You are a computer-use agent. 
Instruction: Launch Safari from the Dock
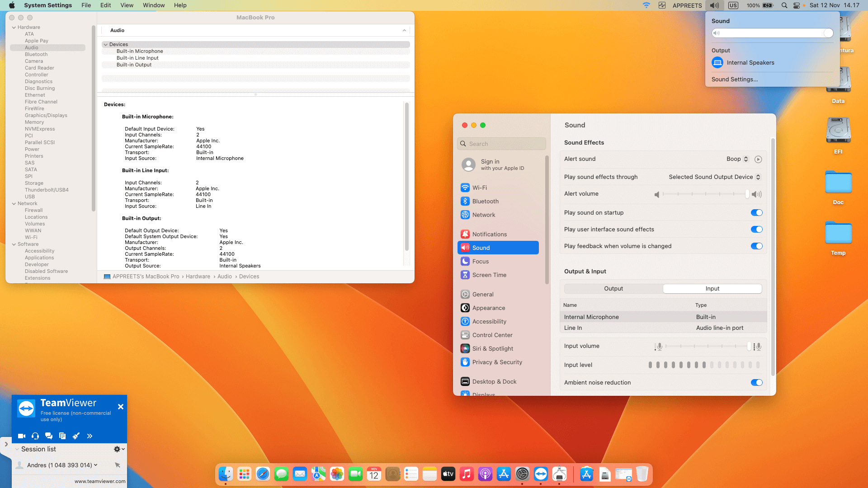[263, 474]
